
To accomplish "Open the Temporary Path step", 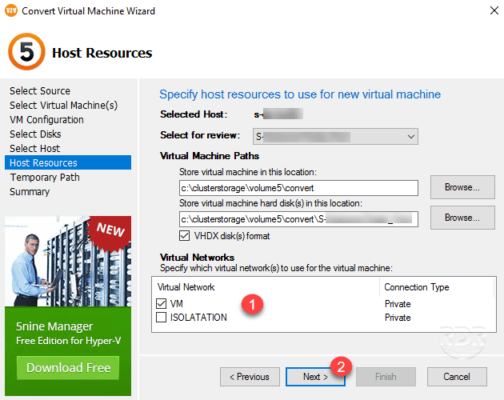I will (45, 177).
